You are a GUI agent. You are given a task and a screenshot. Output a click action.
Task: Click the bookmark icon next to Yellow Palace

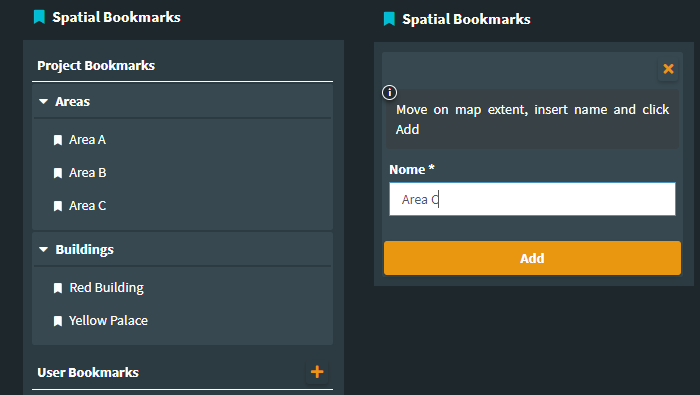point(58,321)
